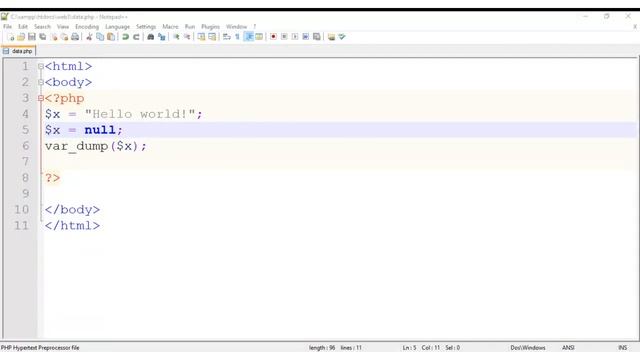Open the Plugins menu
Screen dimensions: 640x360
pos(211,27)
